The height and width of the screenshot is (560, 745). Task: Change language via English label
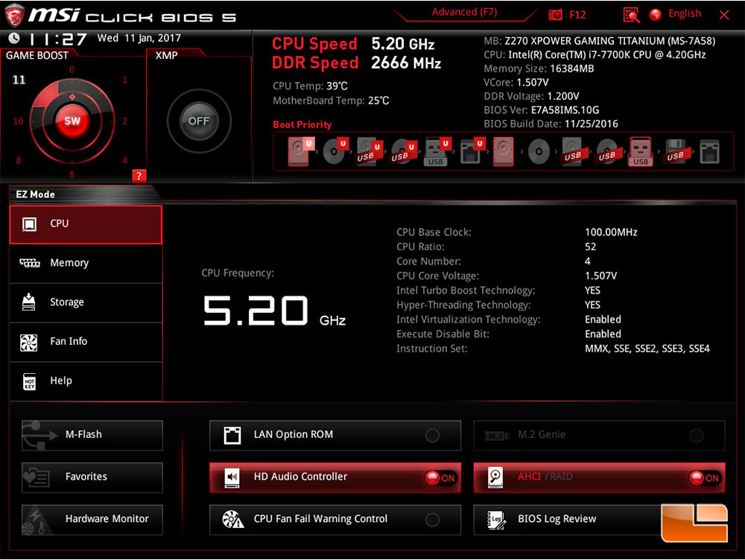point(685,13)
